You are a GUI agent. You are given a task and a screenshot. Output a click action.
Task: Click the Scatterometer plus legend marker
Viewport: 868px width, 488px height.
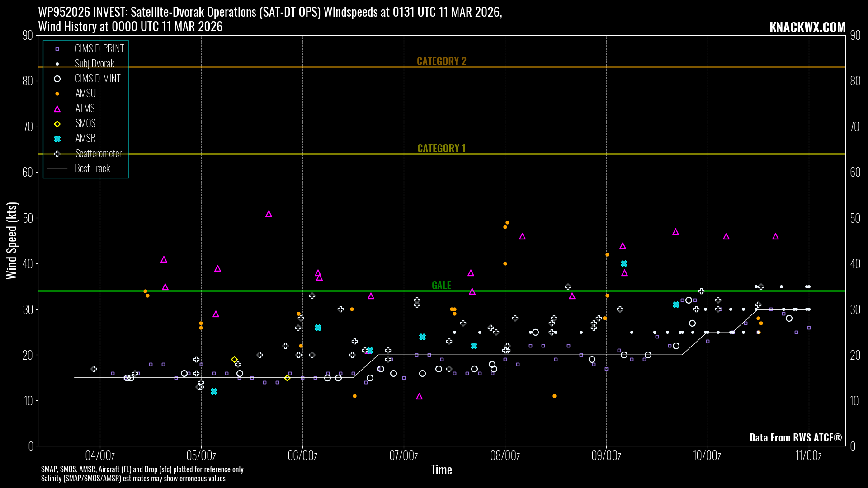tap(57, 154)
